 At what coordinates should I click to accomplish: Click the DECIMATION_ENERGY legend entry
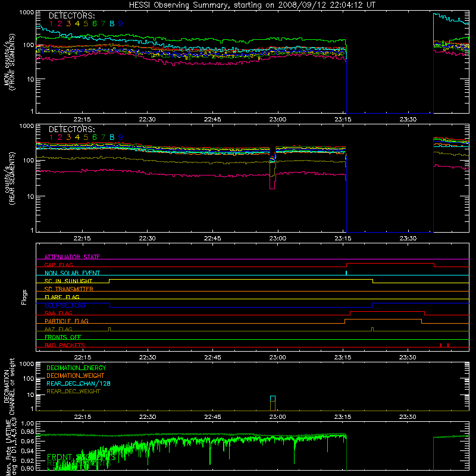pos(76,368)
